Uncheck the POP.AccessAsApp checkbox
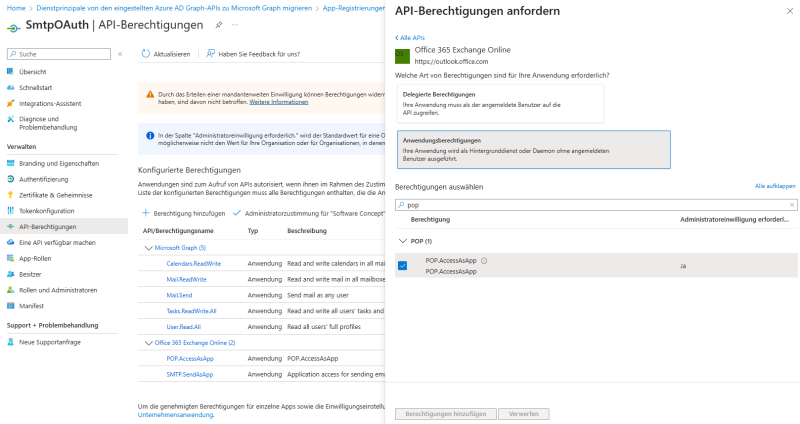This screenshot has width=800, height=424. pos(402,265)
